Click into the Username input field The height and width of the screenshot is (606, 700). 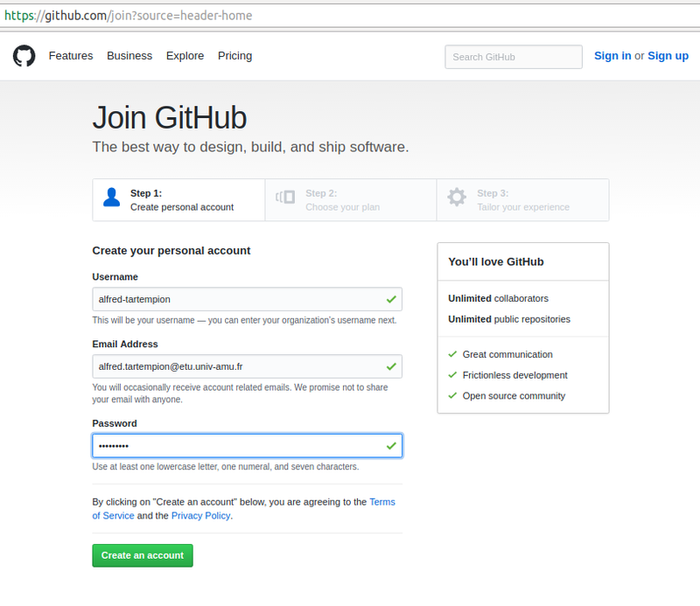[x=247, y=299]
